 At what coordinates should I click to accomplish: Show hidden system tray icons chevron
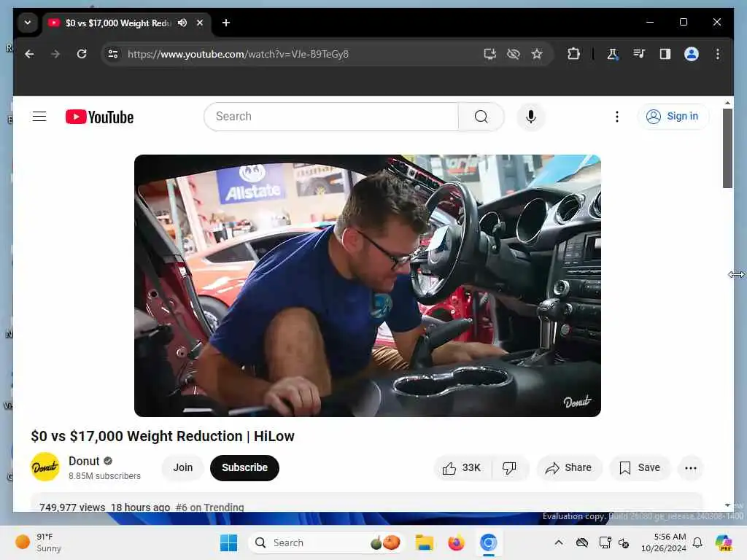[x=559, y=542]
